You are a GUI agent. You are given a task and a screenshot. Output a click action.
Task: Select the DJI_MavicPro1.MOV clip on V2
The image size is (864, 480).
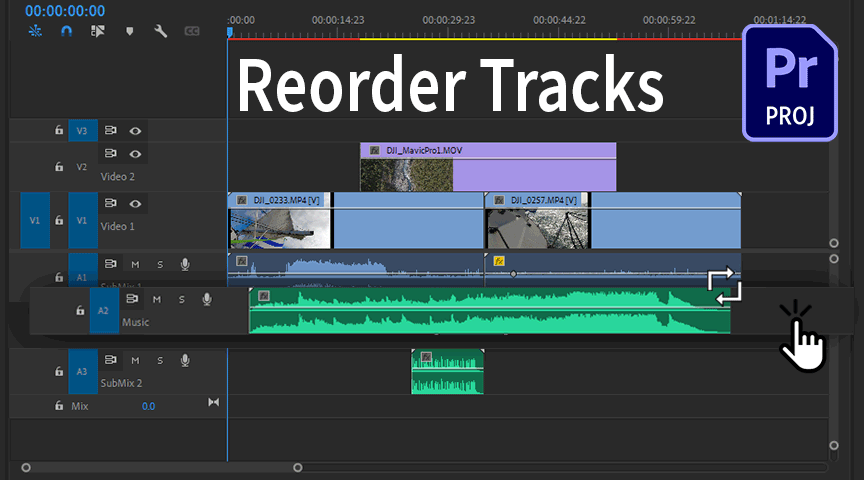tap(488, 167)
